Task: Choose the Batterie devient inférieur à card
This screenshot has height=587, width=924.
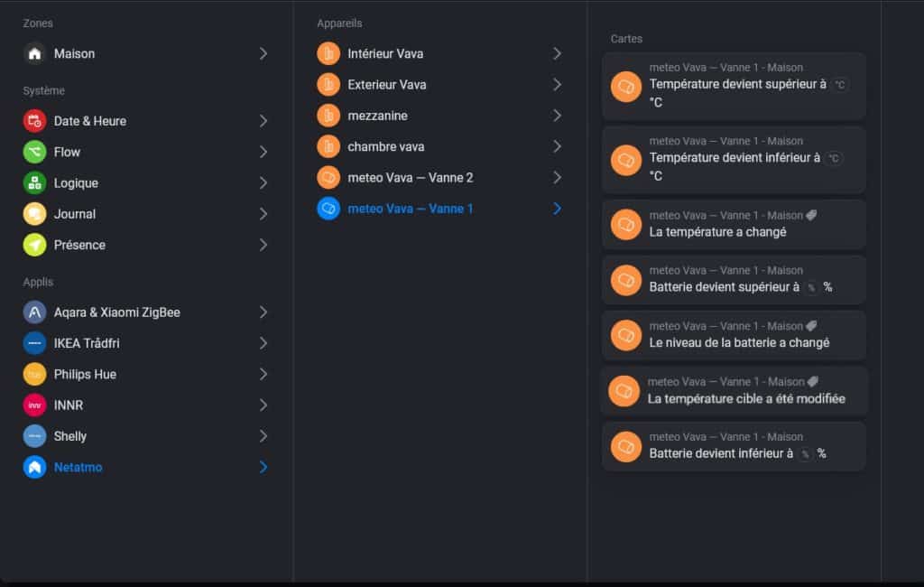Action: [734, 446]
